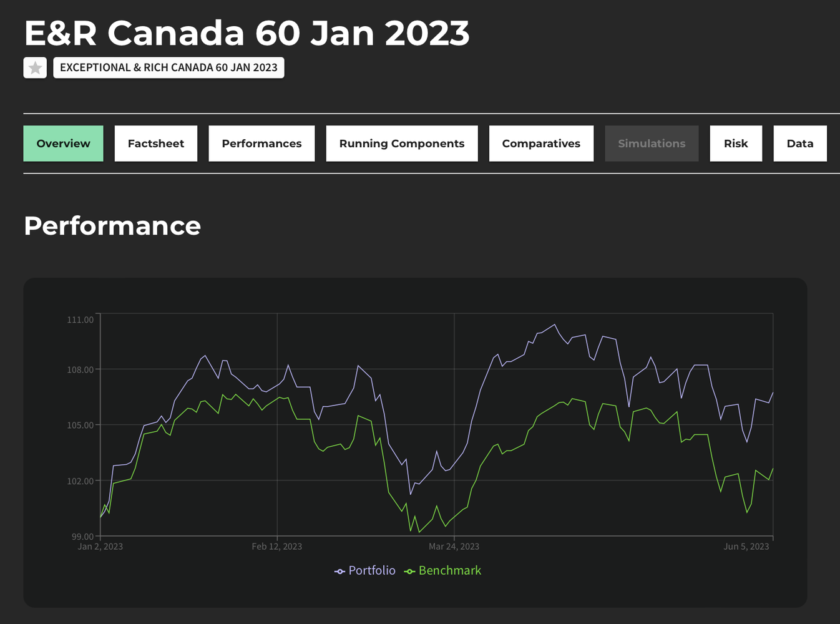Click the 105.00 y-axis value label

click(x=81, y=425)
